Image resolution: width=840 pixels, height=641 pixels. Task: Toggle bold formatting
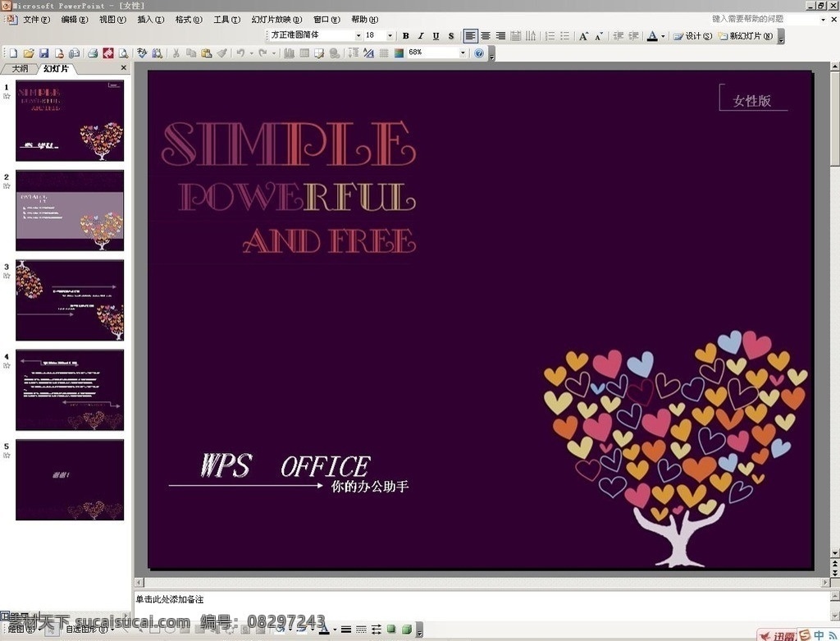[x=405, y=36]
